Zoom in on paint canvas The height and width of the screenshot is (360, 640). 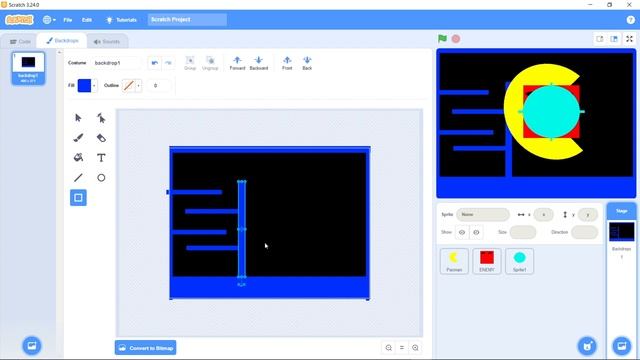click(x=415, y=348)
